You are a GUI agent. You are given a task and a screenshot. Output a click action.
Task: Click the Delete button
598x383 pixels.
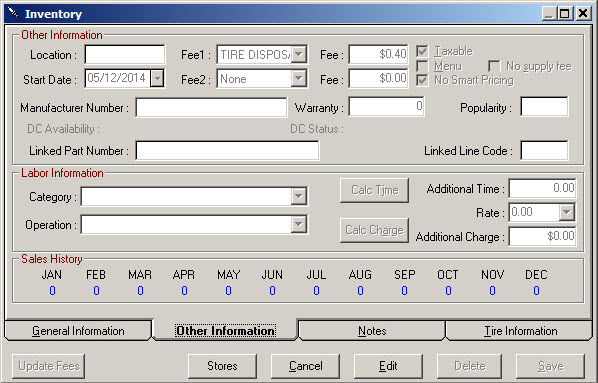[469, 366]
